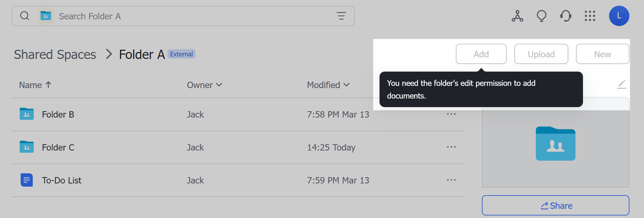644x218 pixels.
Task: Click the pencil edit icon
Action: [x=621, y=84]
